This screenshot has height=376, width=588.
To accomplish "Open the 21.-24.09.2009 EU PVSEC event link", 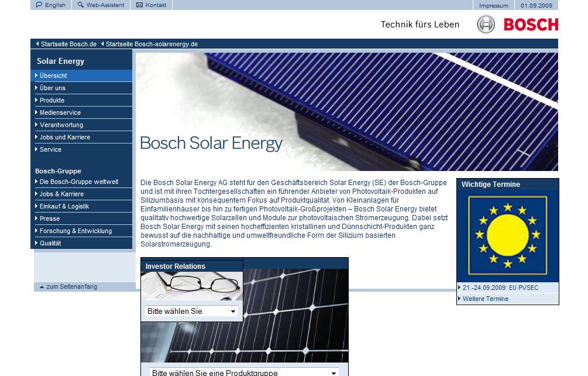I will (500, 288).
